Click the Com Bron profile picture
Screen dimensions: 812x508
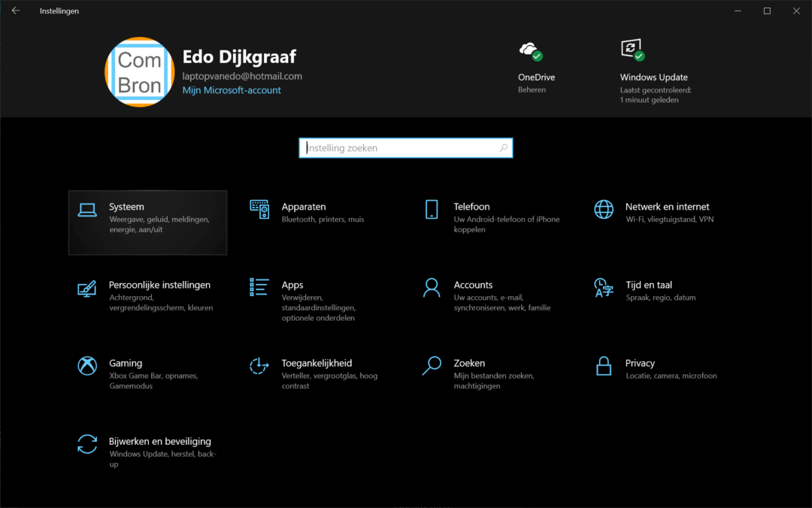[x=140, y=72]
